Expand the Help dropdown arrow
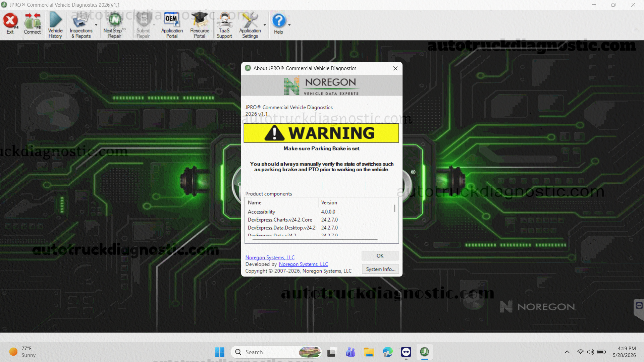Viewport: 644px width, 362px height. (289, 25)
